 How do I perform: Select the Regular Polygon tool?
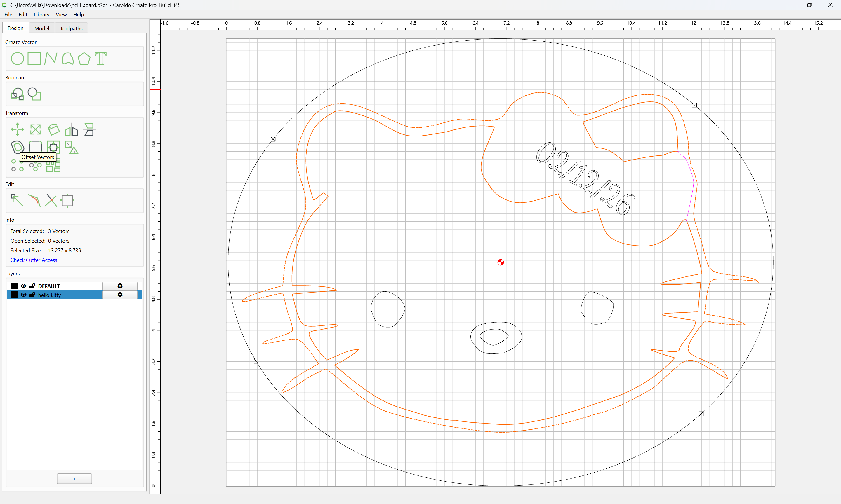tap(84, 58)
